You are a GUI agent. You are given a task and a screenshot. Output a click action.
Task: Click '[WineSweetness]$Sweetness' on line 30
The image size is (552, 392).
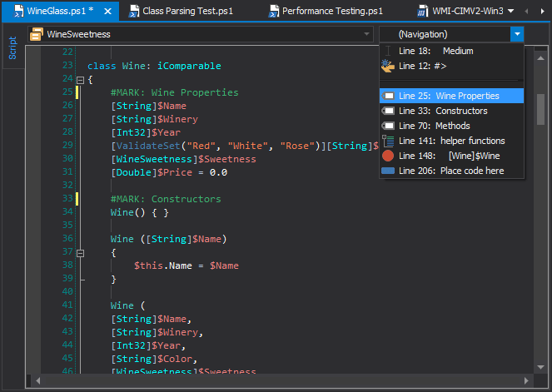point(183,159)
